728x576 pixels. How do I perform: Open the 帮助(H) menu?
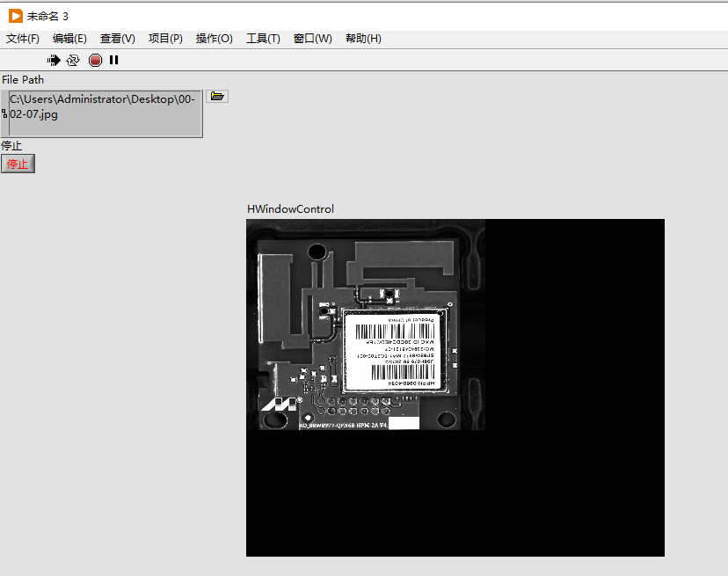(x=362, y=39)
